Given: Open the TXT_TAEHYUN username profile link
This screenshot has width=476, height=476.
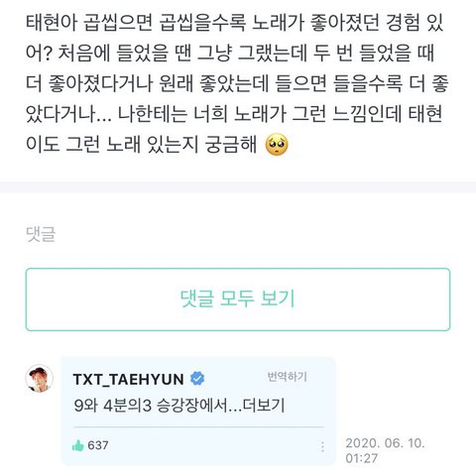Looking at the screenshot, I should (128, 379).
